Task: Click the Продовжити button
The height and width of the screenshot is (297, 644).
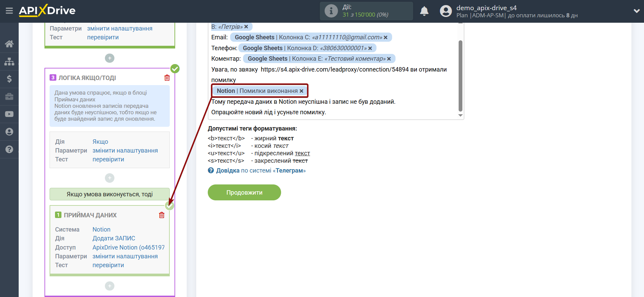Action: [244, 193]
